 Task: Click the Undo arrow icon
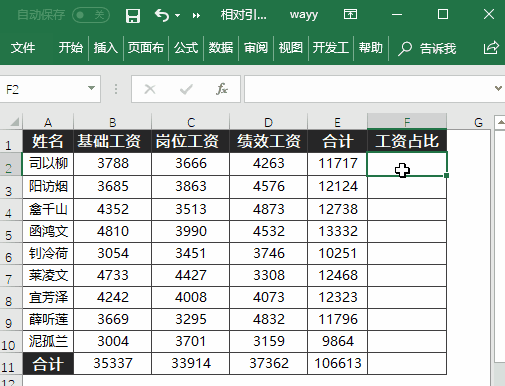click(162, 15)
